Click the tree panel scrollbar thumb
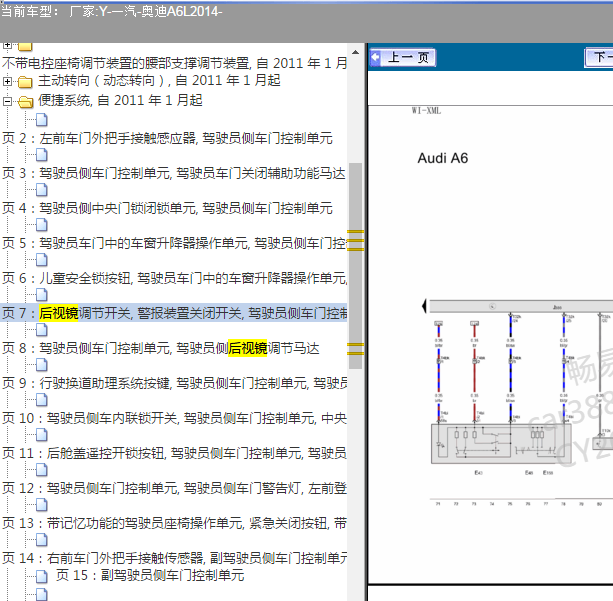Image resolution: width=613 pixels, height=601 pixels. [355, 266]
